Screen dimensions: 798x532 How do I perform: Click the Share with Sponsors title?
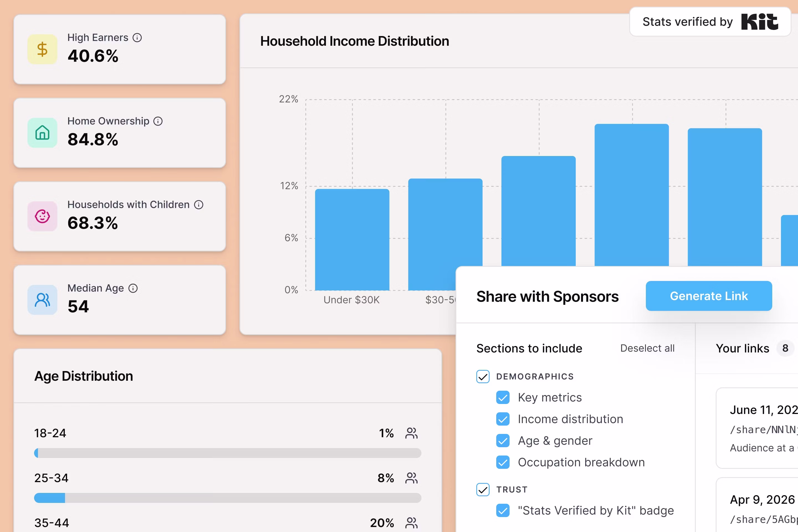click(548, 296)
